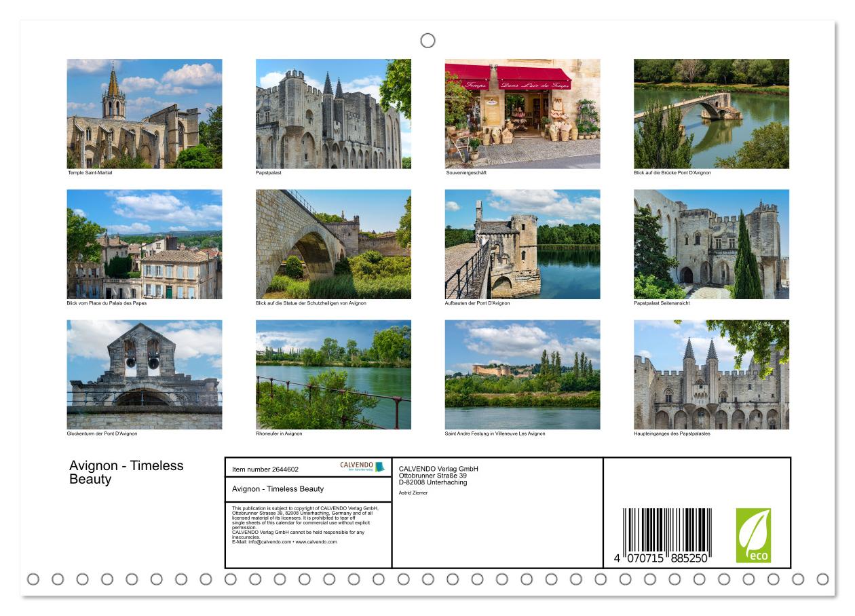Click the caption 'Blick auf die Brücke Pont D'Avignon'

pos(672,173)
